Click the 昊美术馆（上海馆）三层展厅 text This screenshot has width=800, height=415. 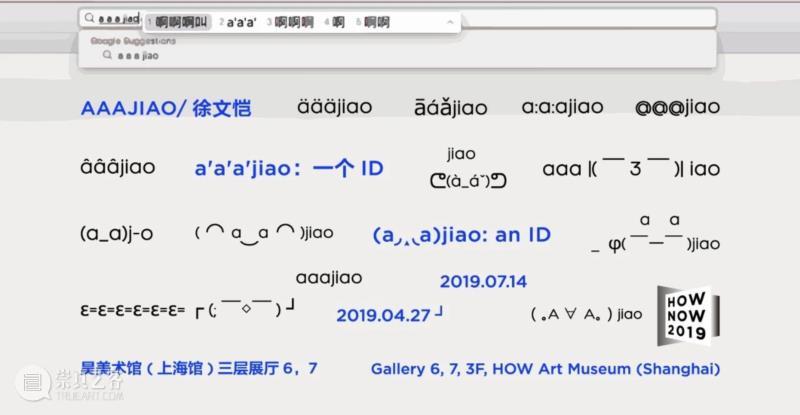pyautogui.click(x=199, y=368)
